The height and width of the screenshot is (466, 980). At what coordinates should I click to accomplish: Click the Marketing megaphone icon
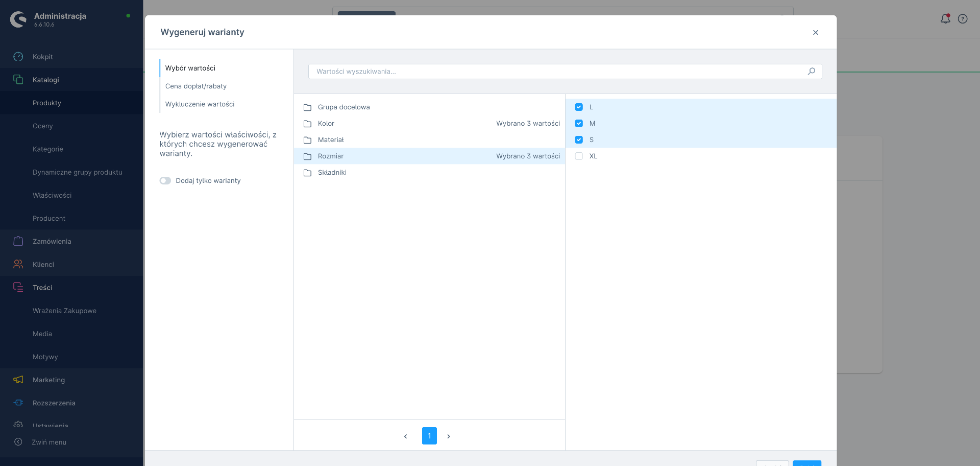tap(18, 380)
